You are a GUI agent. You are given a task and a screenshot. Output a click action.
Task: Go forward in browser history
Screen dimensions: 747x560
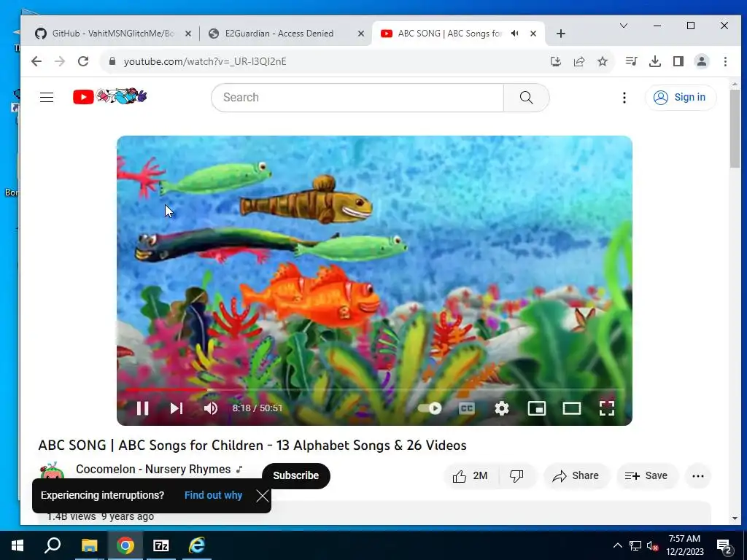[60, 61]
